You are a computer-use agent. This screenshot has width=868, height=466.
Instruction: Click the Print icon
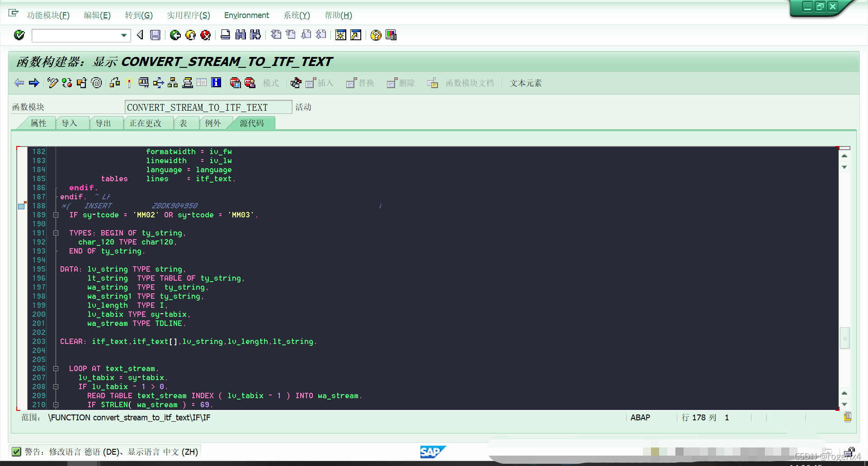pyautogui.click(x=225, y=35)
